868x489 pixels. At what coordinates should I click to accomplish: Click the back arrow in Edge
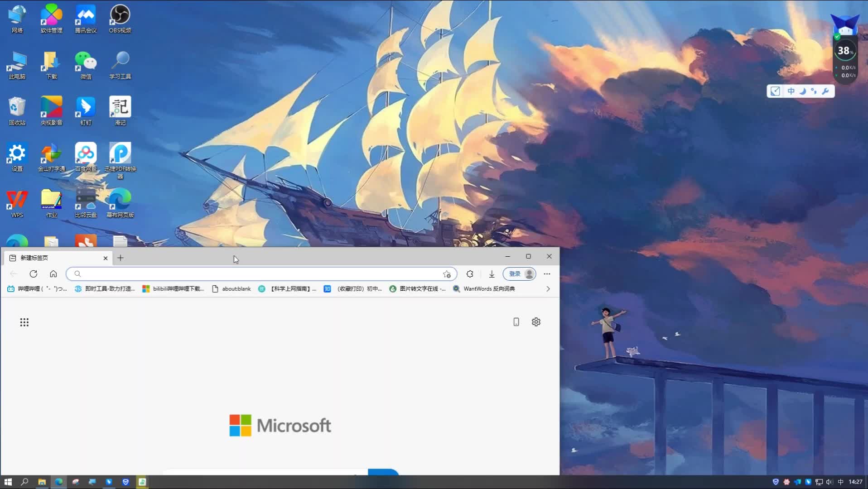pyautogui.click(x=13, y=274)
